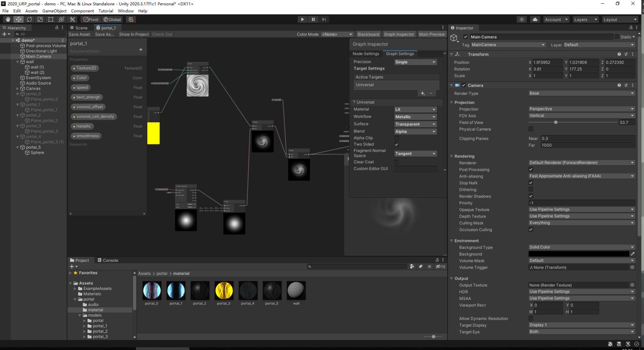
Task: Click Show In Project link
Action: [x=133, y=34]
